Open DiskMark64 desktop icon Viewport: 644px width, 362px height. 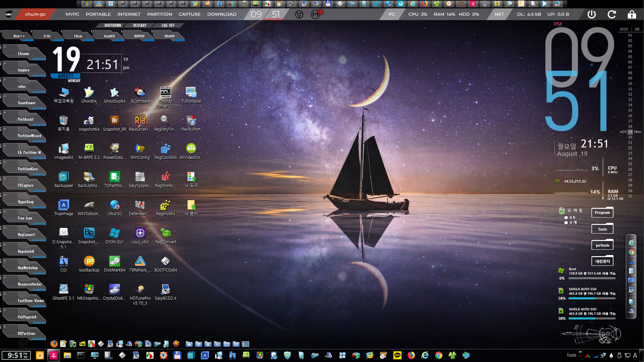(114, 264)
